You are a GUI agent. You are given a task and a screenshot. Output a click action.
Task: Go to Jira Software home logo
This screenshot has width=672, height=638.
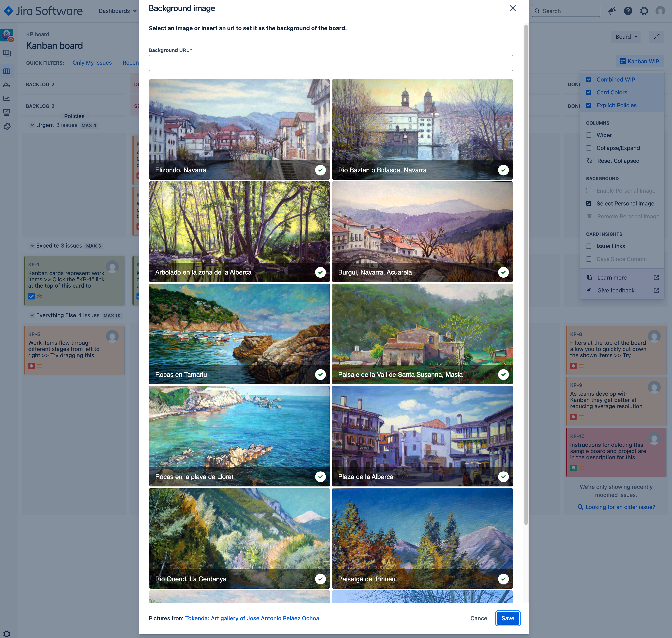(x=43, y=11)
